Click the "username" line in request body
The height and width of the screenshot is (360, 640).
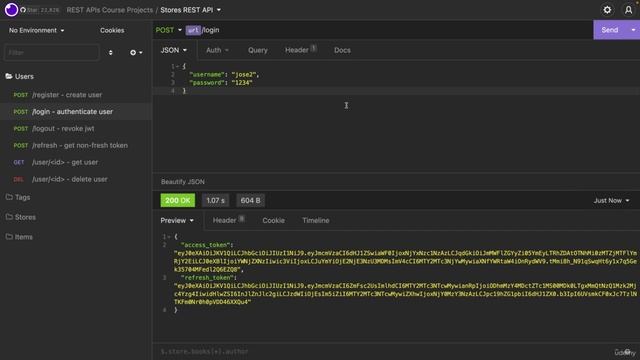coord(224,74)
